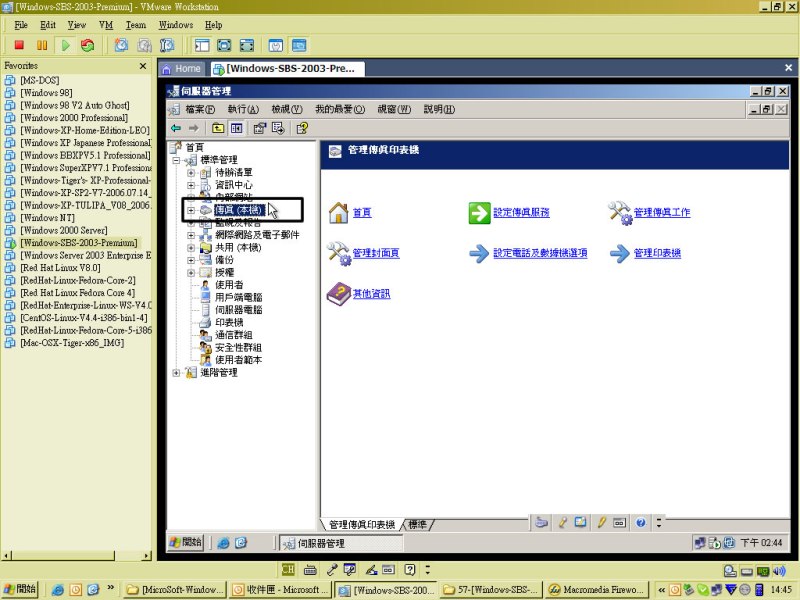Click the green back arrow in Server Management toolbar
The height and width of the screenshot is (600, 800).
coord(176,128)
